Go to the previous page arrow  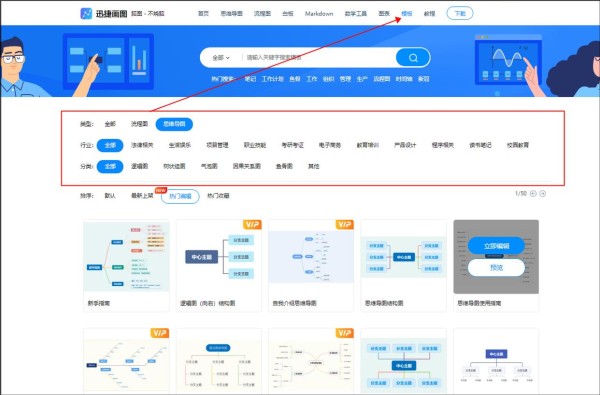[533, 194]
